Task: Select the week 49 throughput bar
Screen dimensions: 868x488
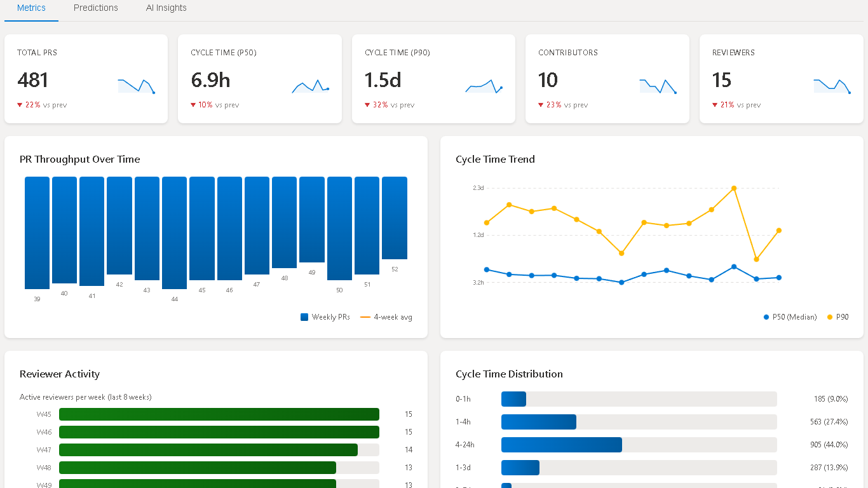Action: (x=312, y=219)
